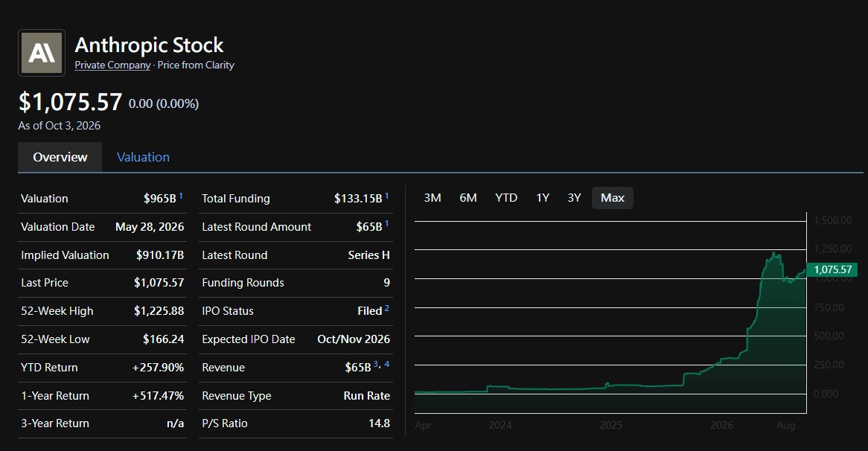Select the 6M chart range
The image size is (868, 451).
(467, 197)
